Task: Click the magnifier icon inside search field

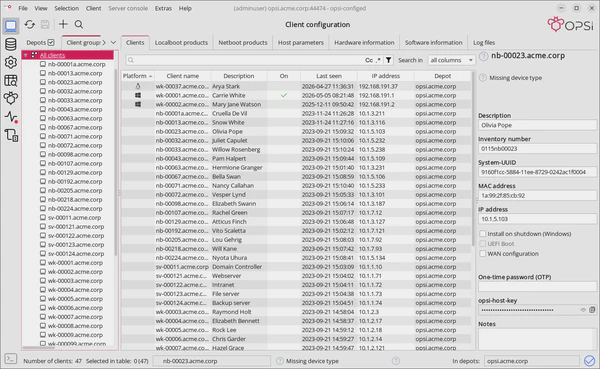Action: pyautogui.click(x=131, y=60)
